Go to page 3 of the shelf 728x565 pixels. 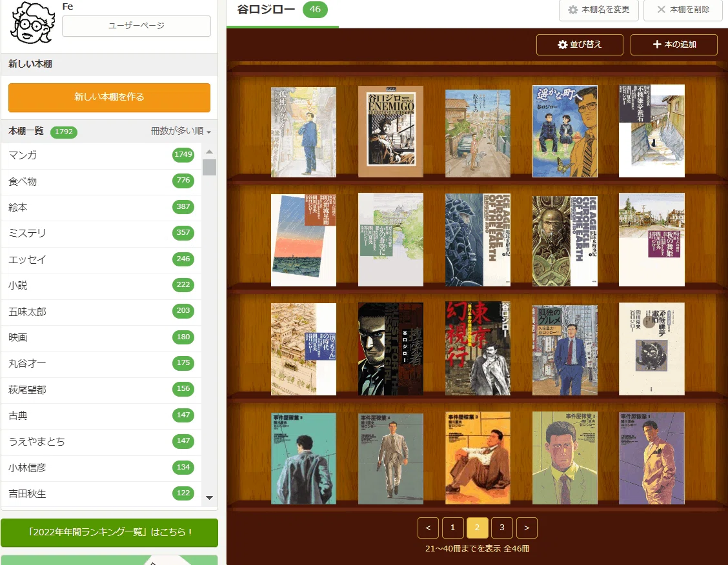point(502,528)
